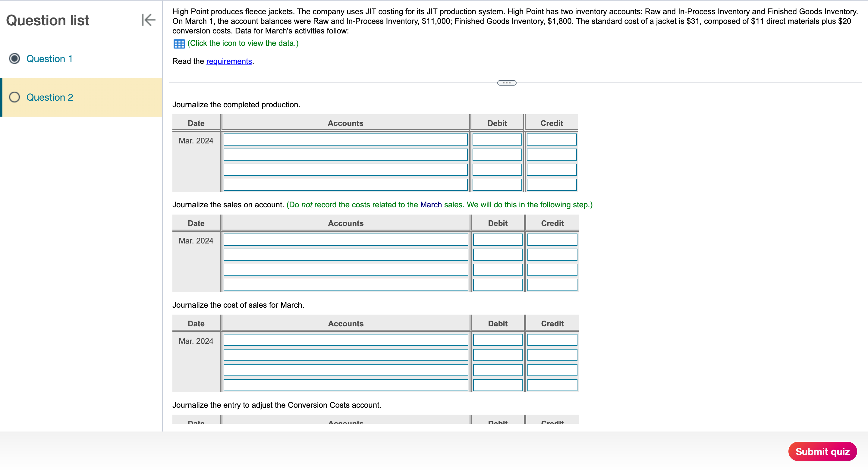Screen dimensions: 868x474
Task: Click the third Accounts row for cost of sales
Action: coord(345,370)
